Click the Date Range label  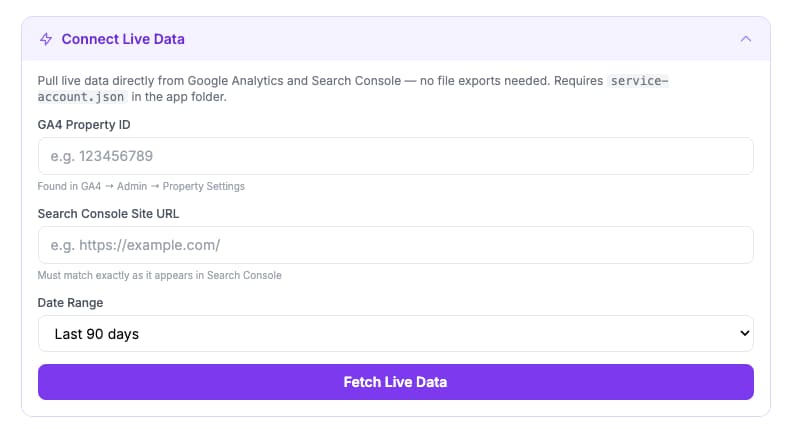tap(71, 302)
